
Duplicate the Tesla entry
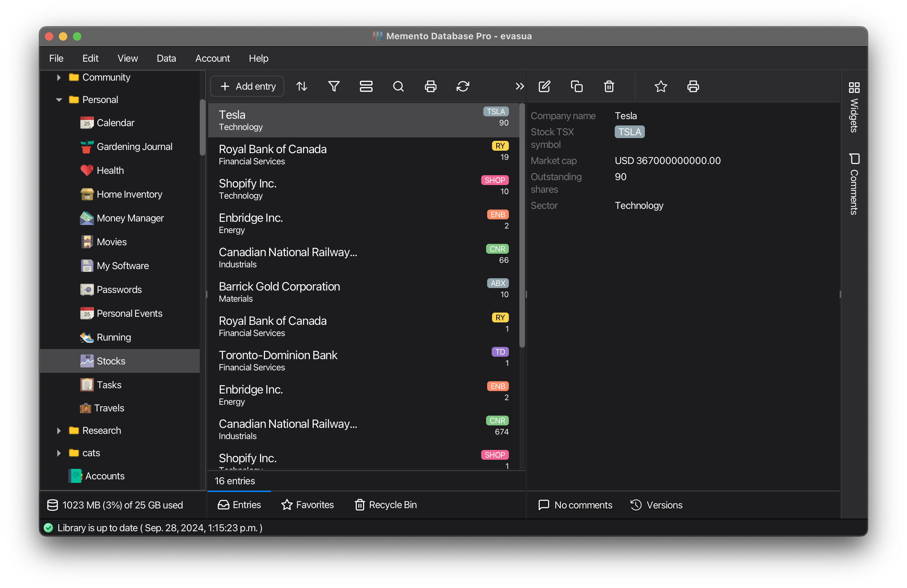[x=576, y=86]
